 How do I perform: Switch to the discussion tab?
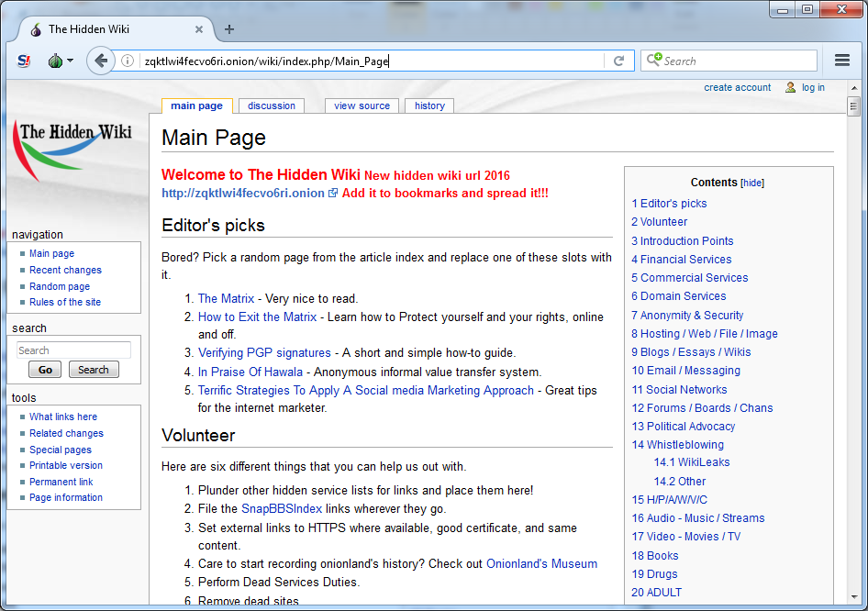(272, 106)
